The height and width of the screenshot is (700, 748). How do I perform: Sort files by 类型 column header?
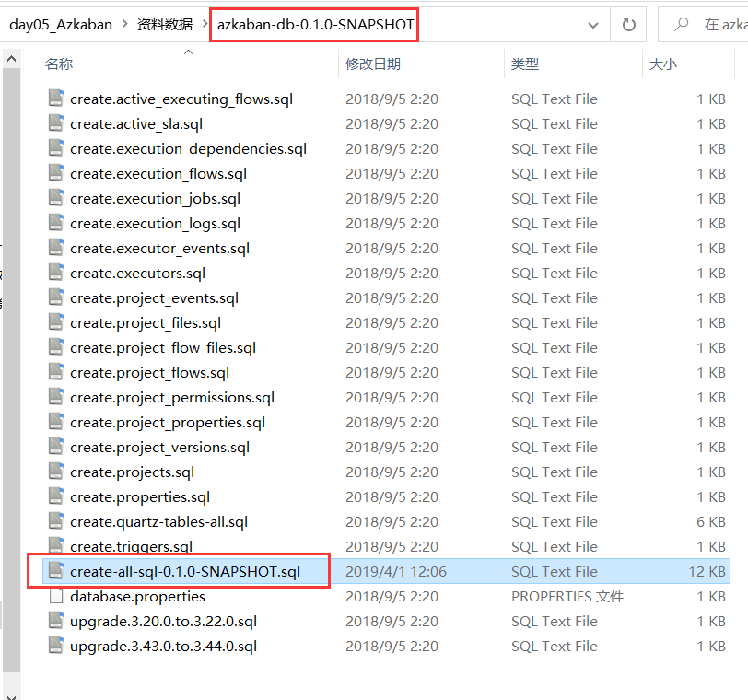[x=525, y=64]
